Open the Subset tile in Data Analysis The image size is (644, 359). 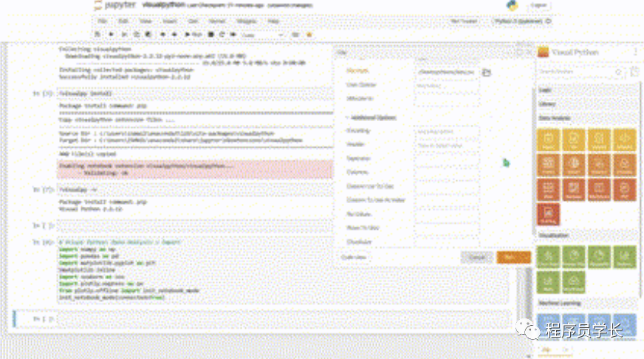[574, 165]
